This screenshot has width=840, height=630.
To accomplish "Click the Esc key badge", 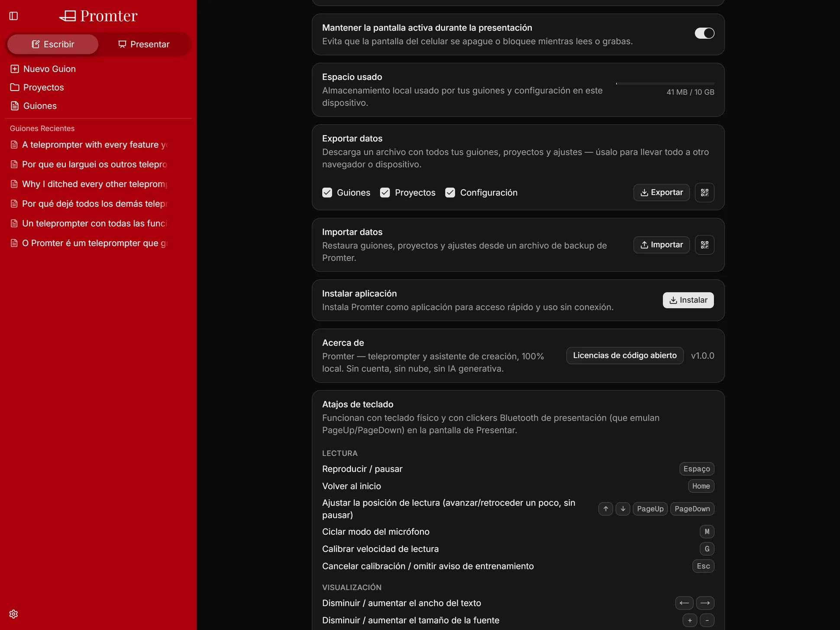I will tap(703, 566).
